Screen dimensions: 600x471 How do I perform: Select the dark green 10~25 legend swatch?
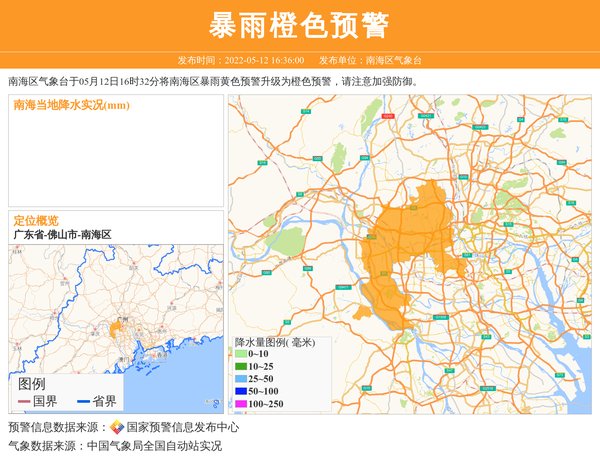[240, 367]
